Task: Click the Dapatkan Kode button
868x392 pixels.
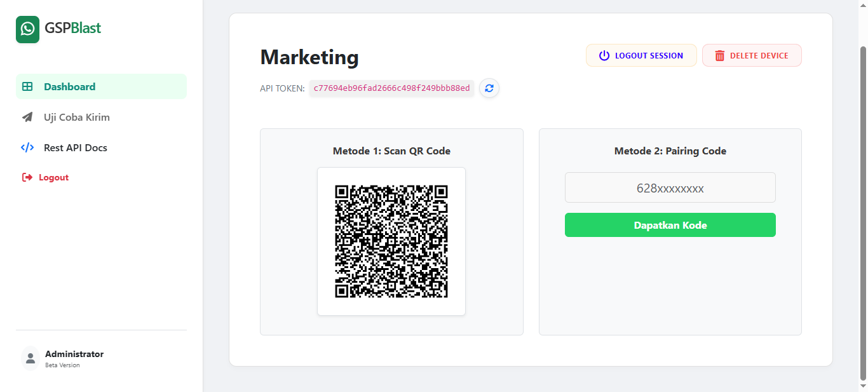Action: point(670,225)
